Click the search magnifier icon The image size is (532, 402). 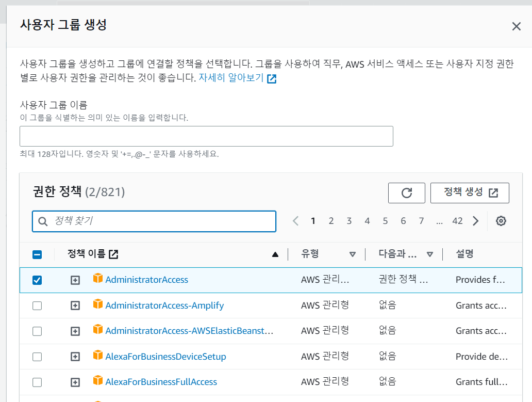[x=43, y=221]
